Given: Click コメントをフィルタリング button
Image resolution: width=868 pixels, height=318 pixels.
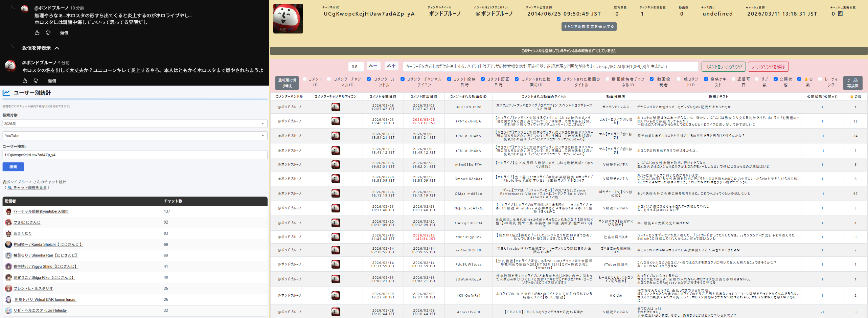Looking at the screenshot, I should [724, 67].
